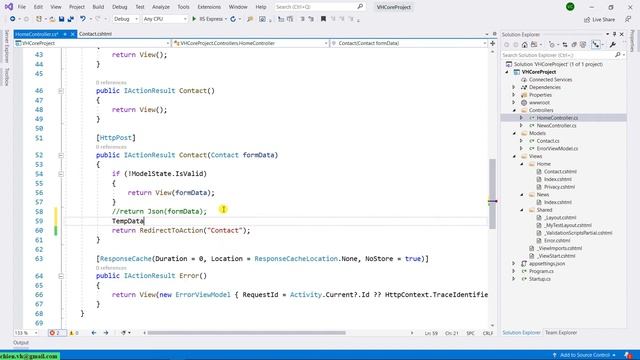
Task: Click the notifications icon in status bar
Action: tap(628, 355)
